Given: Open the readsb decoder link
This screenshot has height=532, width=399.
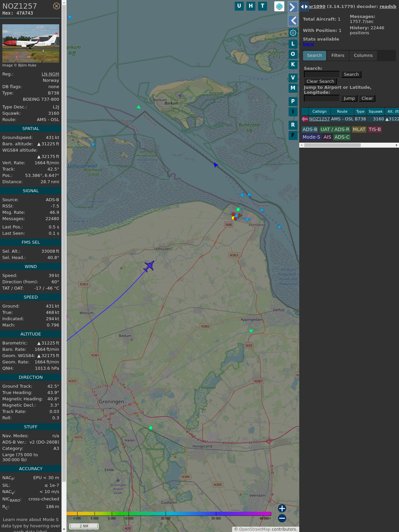Looking at the screenshot, I should (x=388, y=6).
